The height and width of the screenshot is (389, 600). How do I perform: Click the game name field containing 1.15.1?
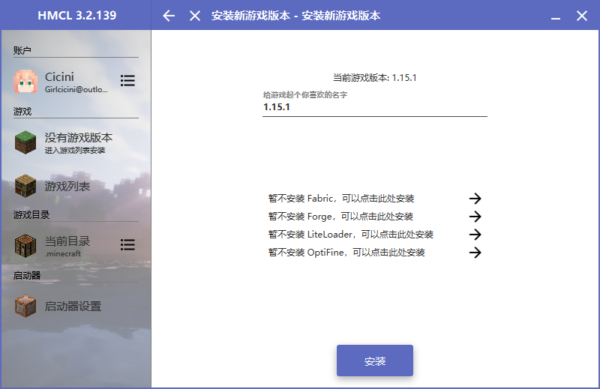(375, 107)
